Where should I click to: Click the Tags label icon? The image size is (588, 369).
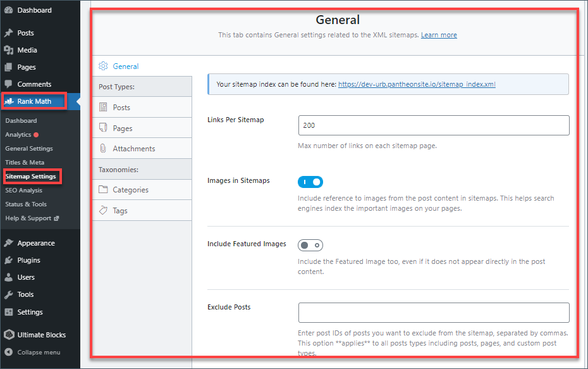point(103,210)
